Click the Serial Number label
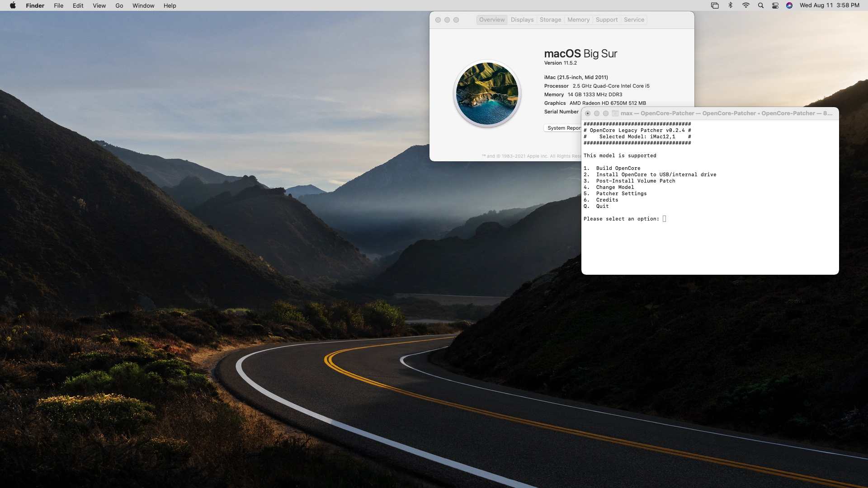868x488 pixels. 561,112
